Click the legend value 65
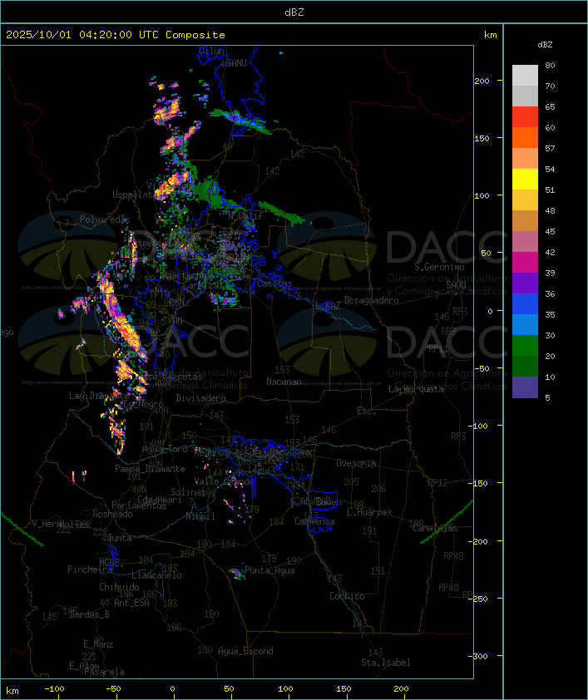Image resolution: width=588 pixels, height=700 pixels. (550, 106)
